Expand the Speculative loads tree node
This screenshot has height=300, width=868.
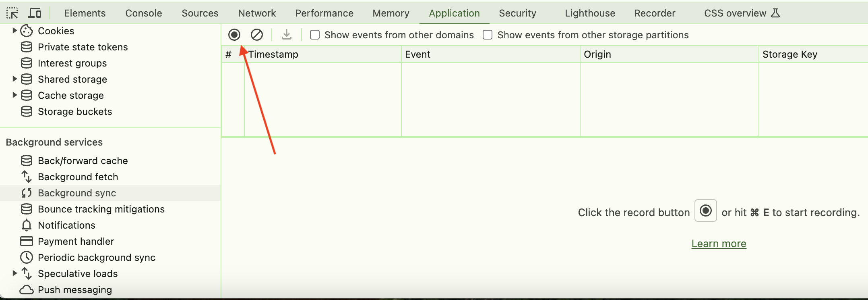coord(14,273)
